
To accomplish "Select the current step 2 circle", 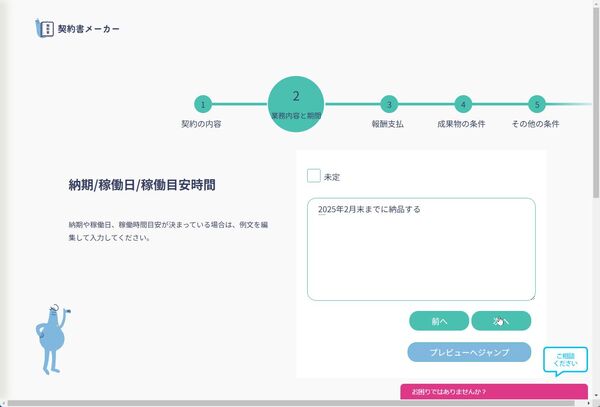I will pos(296,104).
